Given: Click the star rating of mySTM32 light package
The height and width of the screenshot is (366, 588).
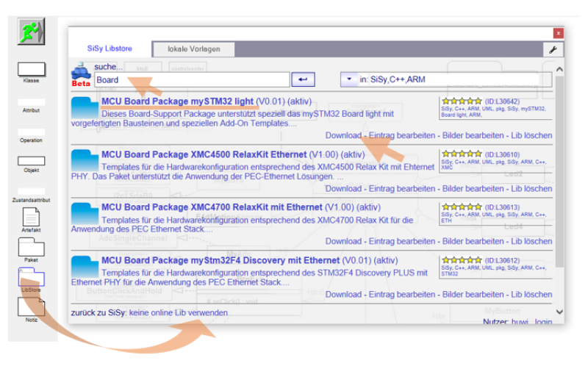Looking at the screenshot, I should point(462,101).
